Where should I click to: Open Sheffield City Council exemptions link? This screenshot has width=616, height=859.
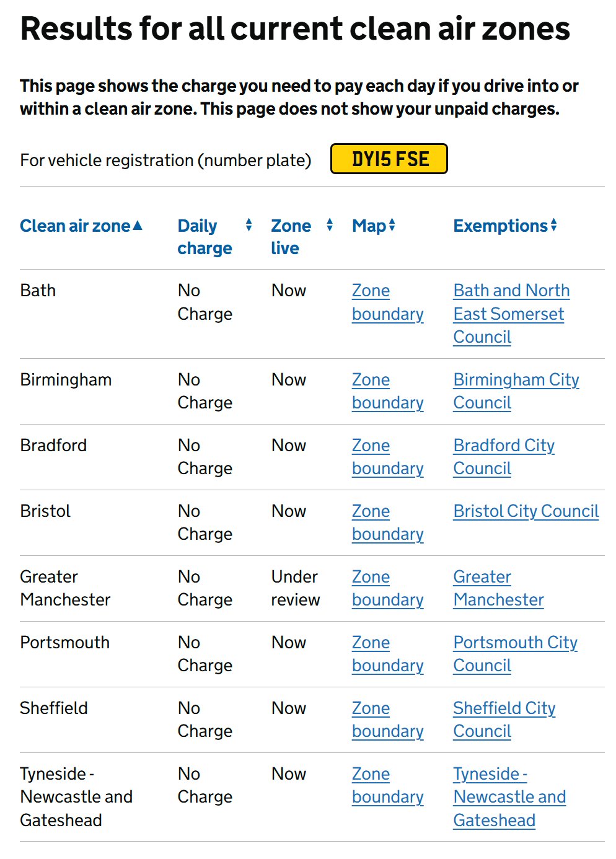pyautogui.click(x=504, y=720)
